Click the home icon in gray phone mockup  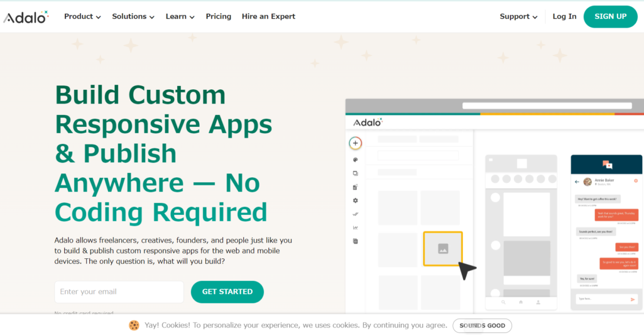pos(521,302)
